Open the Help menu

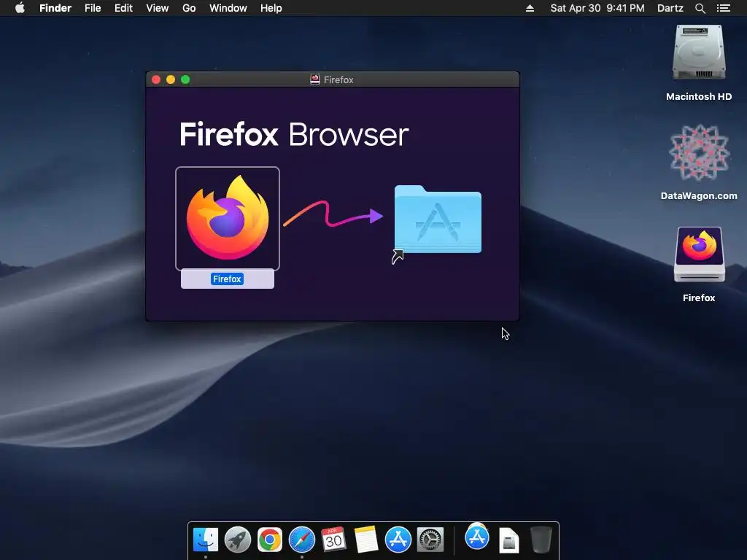[271, 8]
